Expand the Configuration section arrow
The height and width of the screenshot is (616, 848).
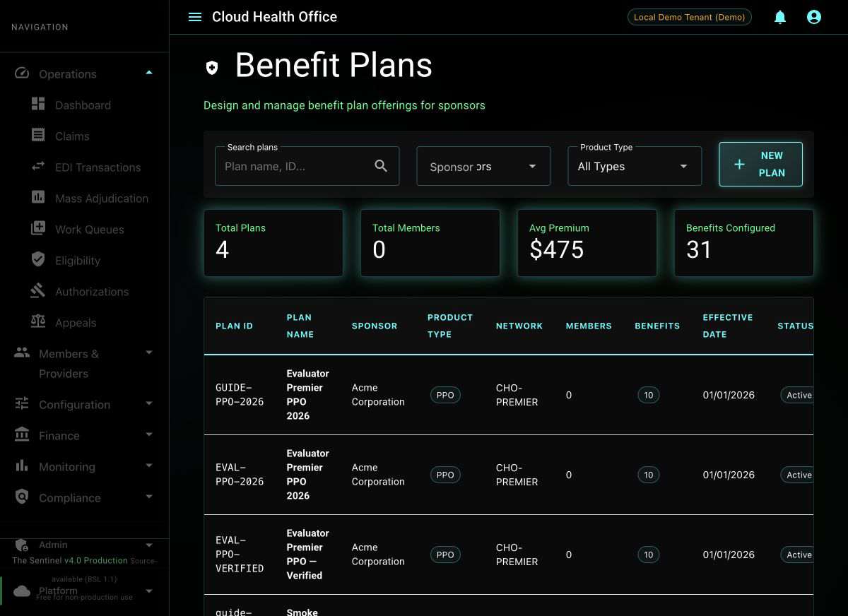click(149, 404)
